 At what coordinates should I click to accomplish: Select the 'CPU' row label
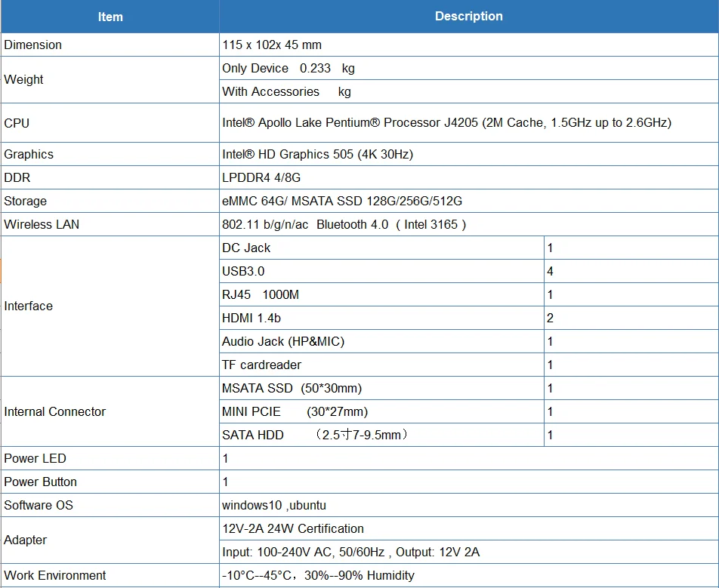[110, 123]
